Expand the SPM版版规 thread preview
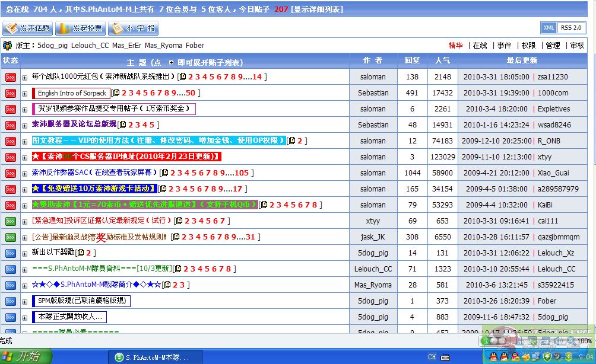This screenshot has height=364, width=596. click(25, 302)
